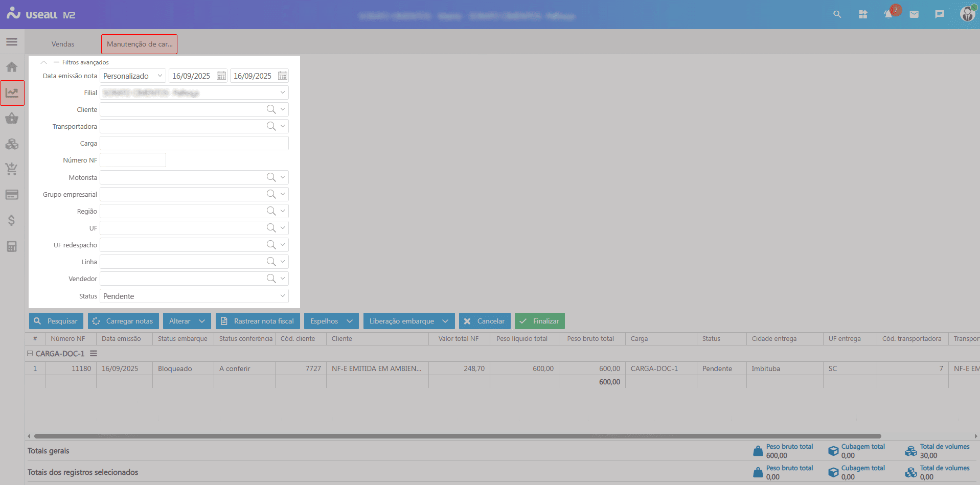Image resolution: width=980 pixels, height=485 pixels.
Task: Open the stacked boxes inventory sidebar icon
Action: point(12,144)
